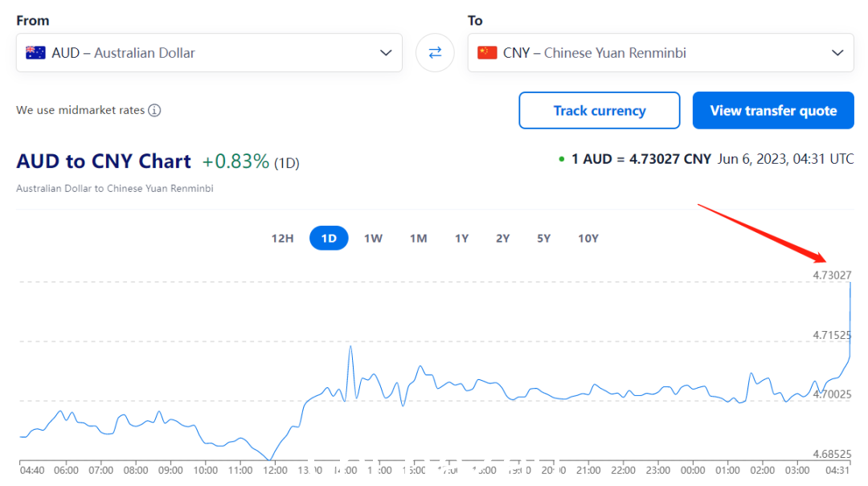The height and width of the screenshot is (486, 868).
Task: Click View transfer quote button
Action: point(773,111)
